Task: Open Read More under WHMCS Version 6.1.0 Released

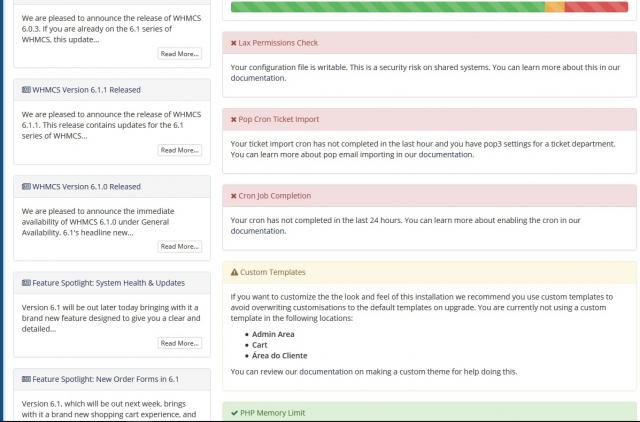Action: click(x=180, y=247)
